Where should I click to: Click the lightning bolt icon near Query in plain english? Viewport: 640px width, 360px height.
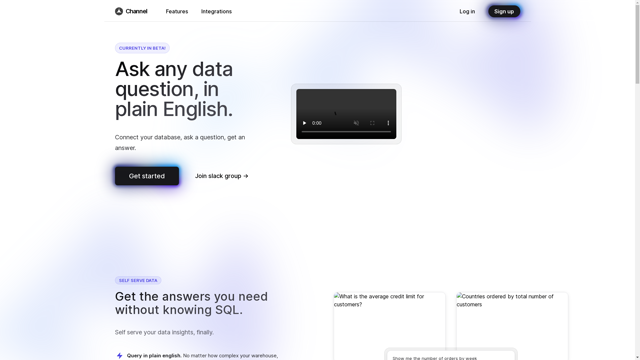[120, 356]
